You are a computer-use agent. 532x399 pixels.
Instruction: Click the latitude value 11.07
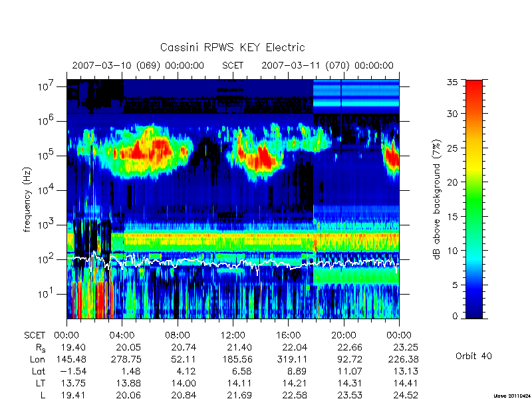350,371
